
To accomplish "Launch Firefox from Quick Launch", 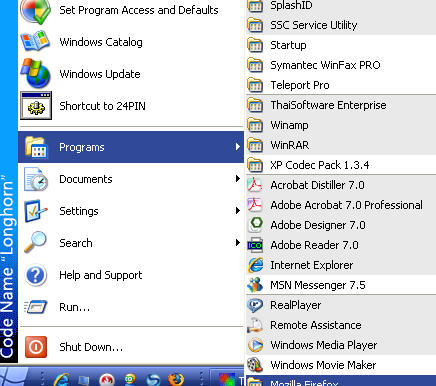I will click(176, 379).
